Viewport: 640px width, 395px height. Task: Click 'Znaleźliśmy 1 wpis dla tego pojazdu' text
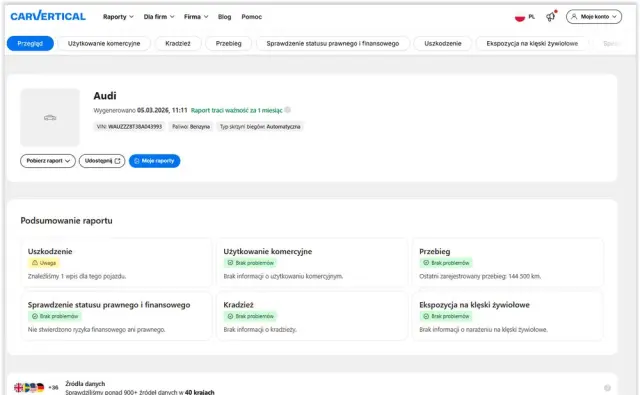point(77,276)
